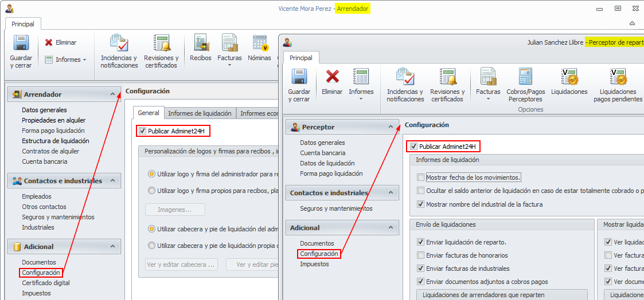Open Facturas in Arrendador window toolbar
The image size is (644, 300).
tap(229, 51)
